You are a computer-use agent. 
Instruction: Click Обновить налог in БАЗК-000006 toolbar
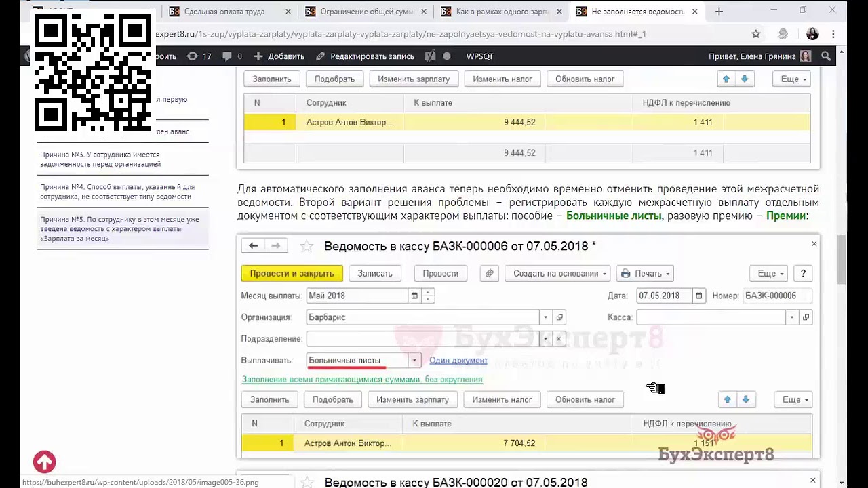click(585, 399)
